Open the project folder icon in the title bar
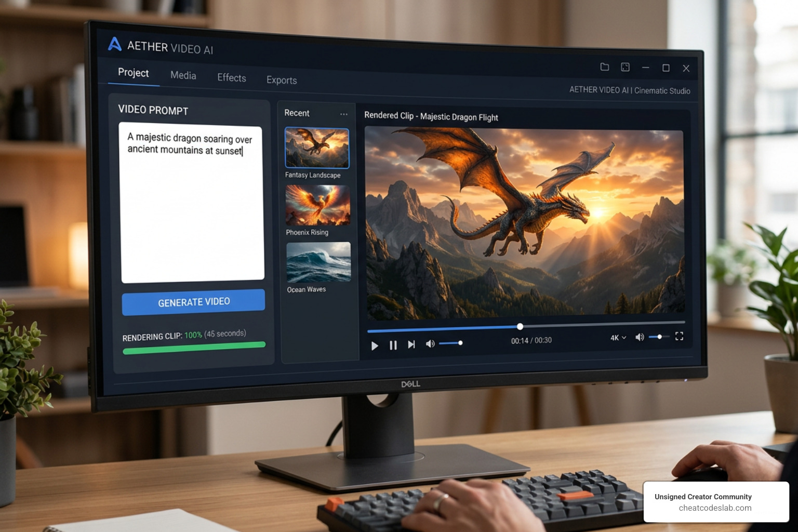This screenshot has width=798, height=532. (x=604, y=67)
